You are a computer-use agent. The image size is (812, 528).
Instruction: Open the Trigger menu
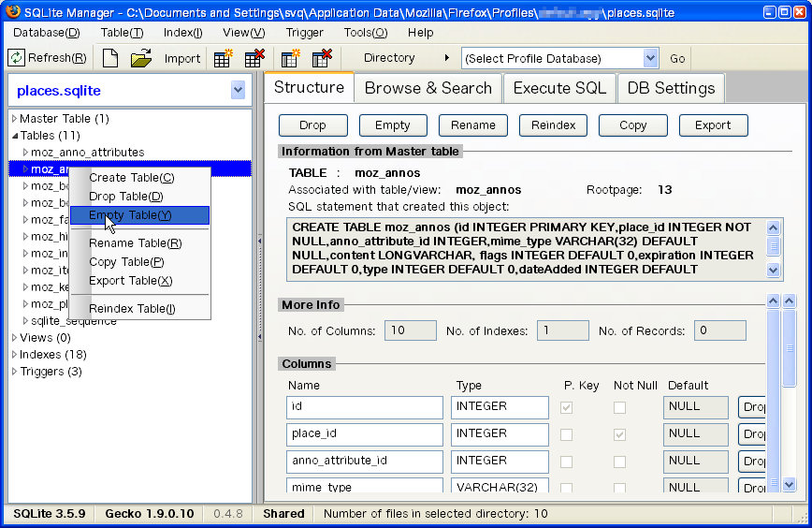(305, 33)
